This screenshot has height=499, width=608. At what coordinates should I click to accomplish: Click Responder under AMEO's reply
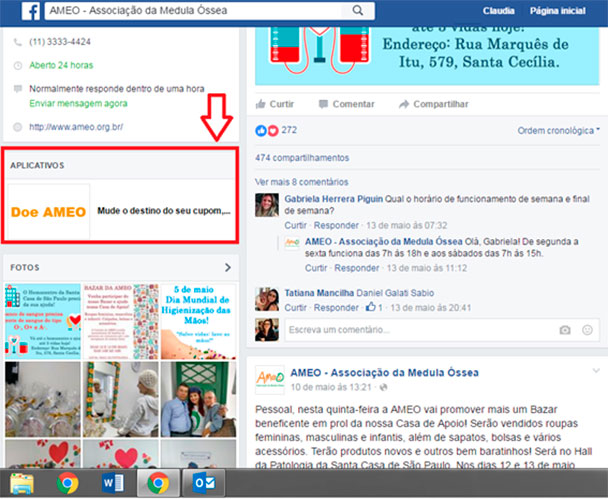tap(357, 268)
